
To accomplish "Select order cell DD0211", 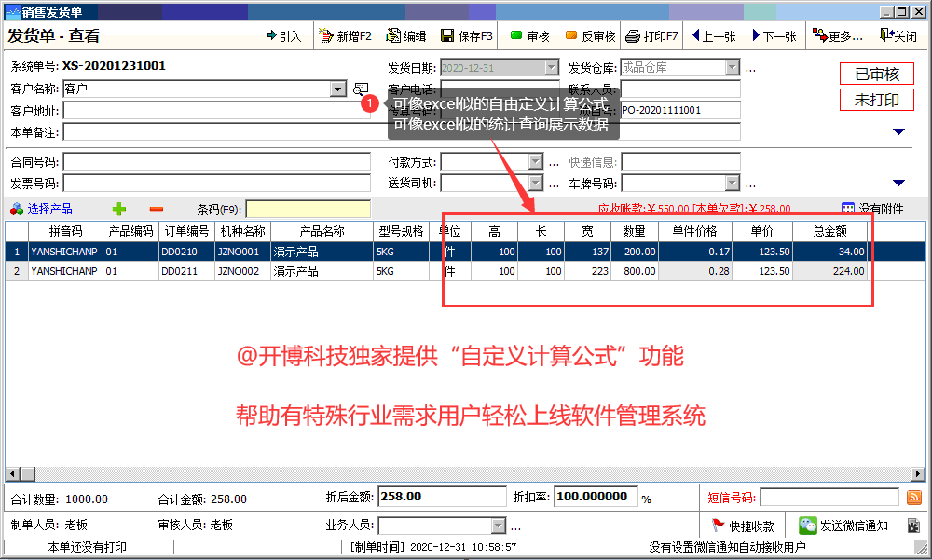I will point(186,271).
